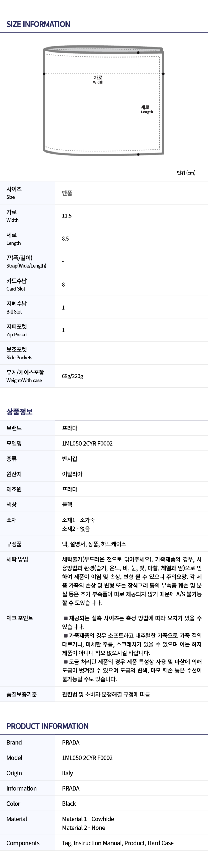Click the 모델명 row label
The image size is (208, 868).
(14, 443)
